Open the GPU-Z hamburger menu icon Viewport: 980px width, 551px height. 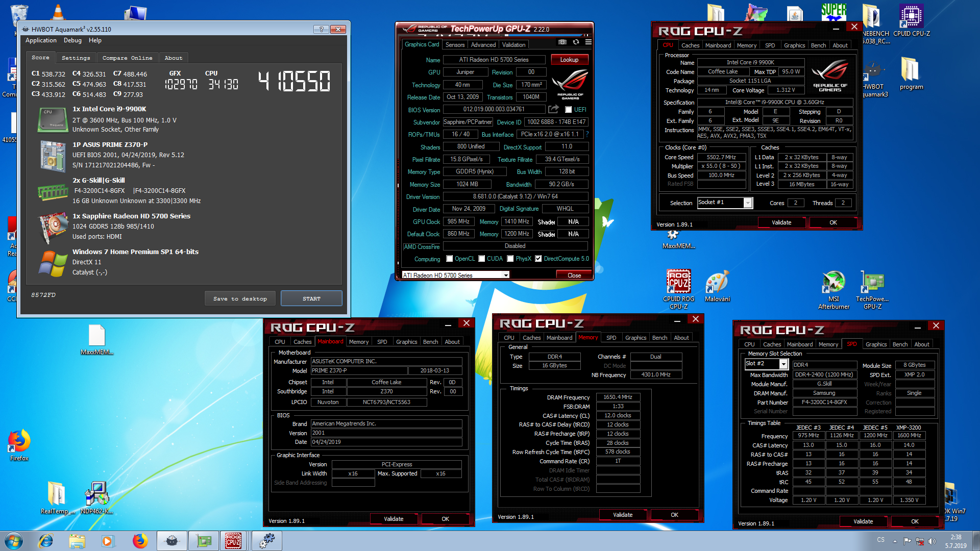pyautogui.click(x=589, y=42)
